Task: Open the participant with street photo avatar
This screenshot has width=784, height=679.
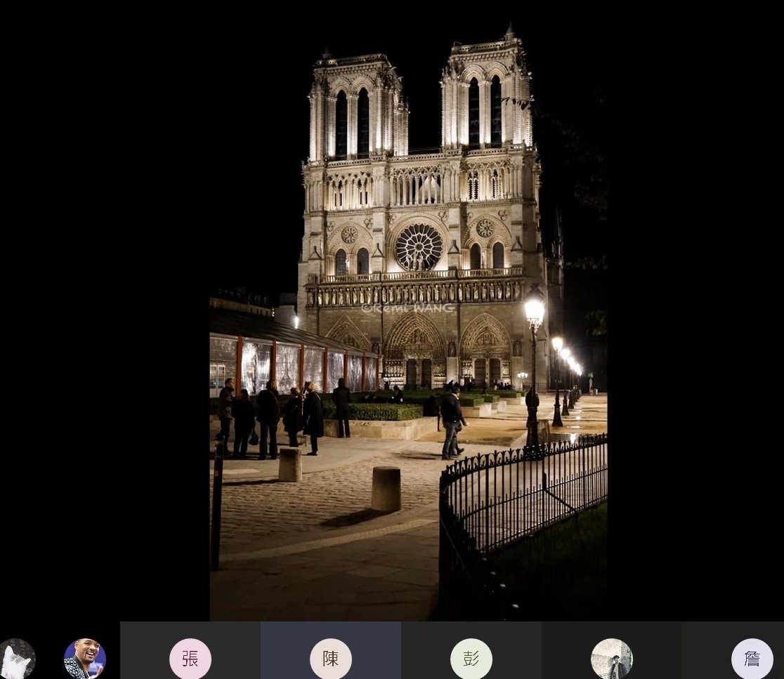Action: pyautogui.click(x=612, y=659)
